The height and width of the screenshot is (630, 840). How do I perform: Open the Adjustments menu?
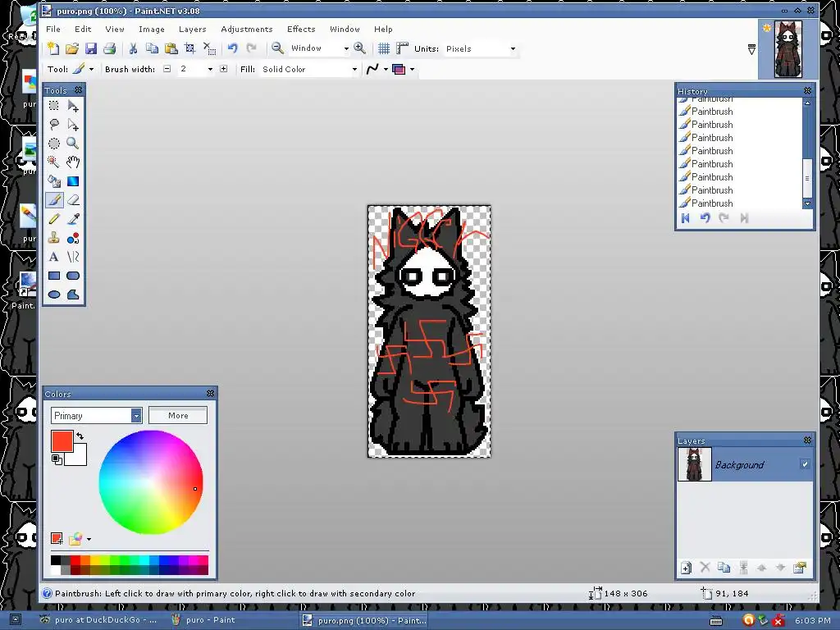(246, 29)
